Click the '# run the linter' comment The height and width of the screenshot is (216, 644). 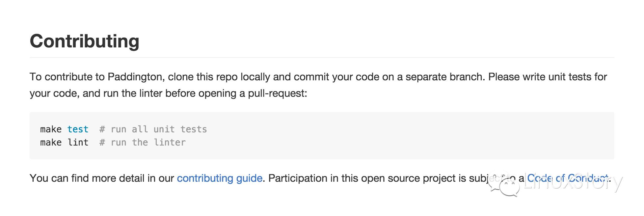(143, 142)
